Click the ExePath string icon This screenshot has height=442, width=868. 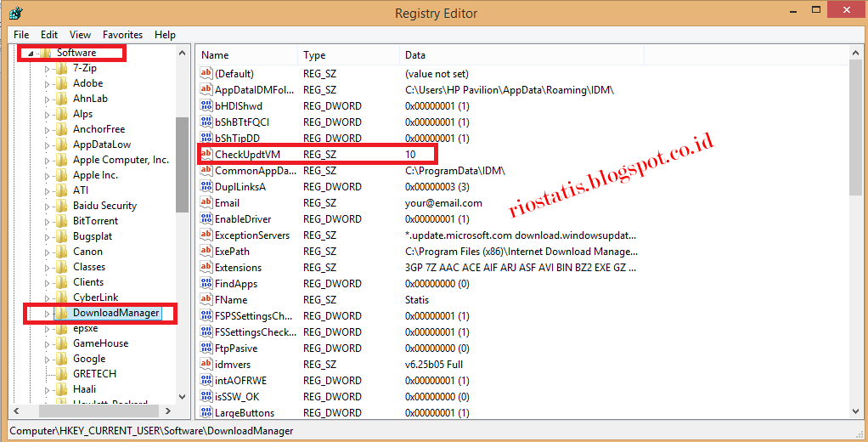[206, 251]
